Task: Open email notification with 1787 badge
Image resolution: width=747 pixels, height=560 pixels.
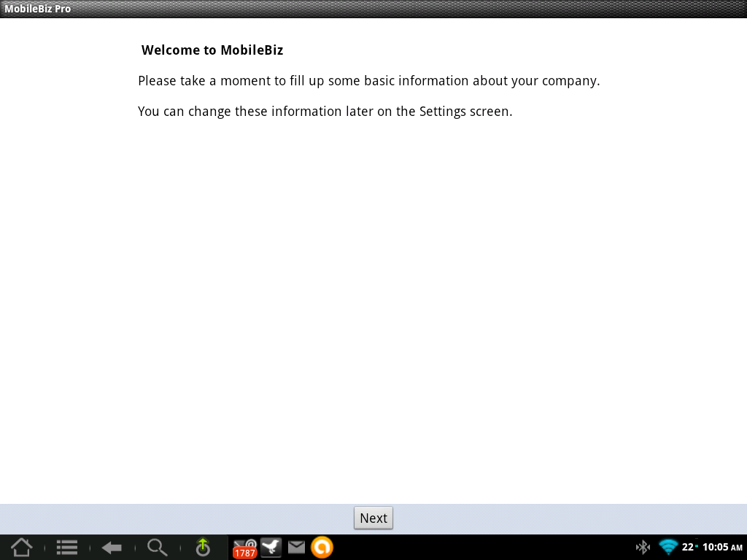Action: pyautogui.click(x=245, y=548)
